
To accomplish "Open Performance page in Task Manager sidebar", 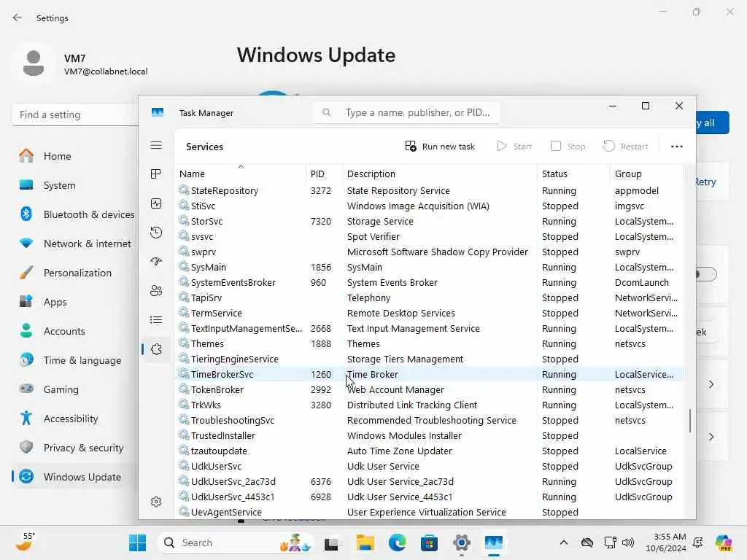I will [156, 204].
